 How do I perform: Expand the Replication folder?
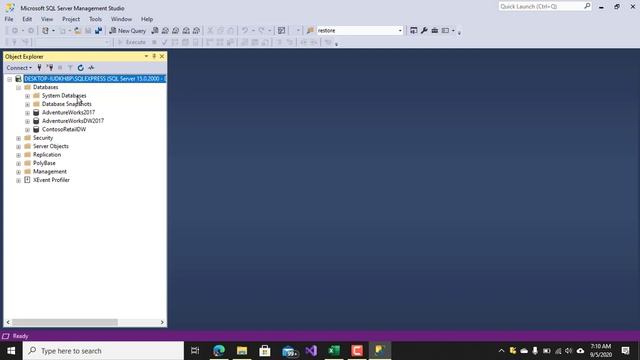tap(18, 155)
